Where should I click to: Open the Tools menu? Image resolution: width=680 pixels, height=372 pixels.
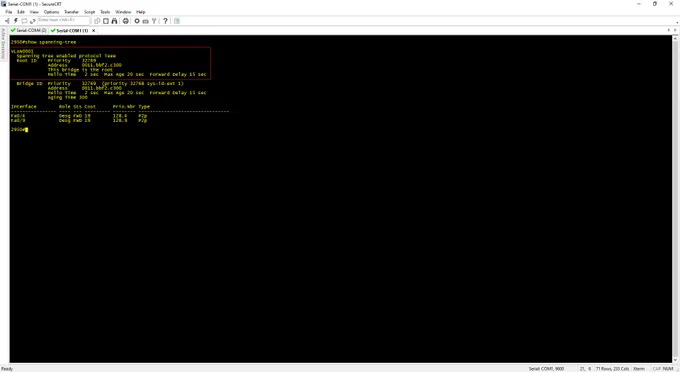point(105,12)
